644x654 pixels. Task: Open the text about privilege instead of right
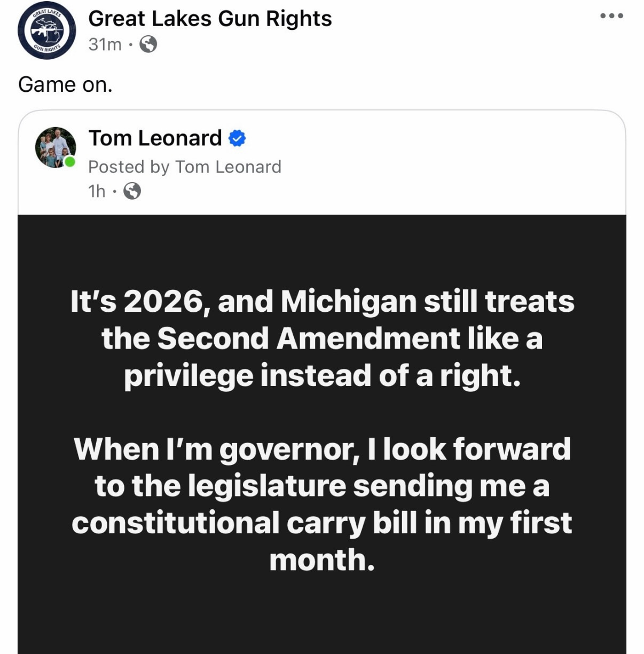(322, 375)
